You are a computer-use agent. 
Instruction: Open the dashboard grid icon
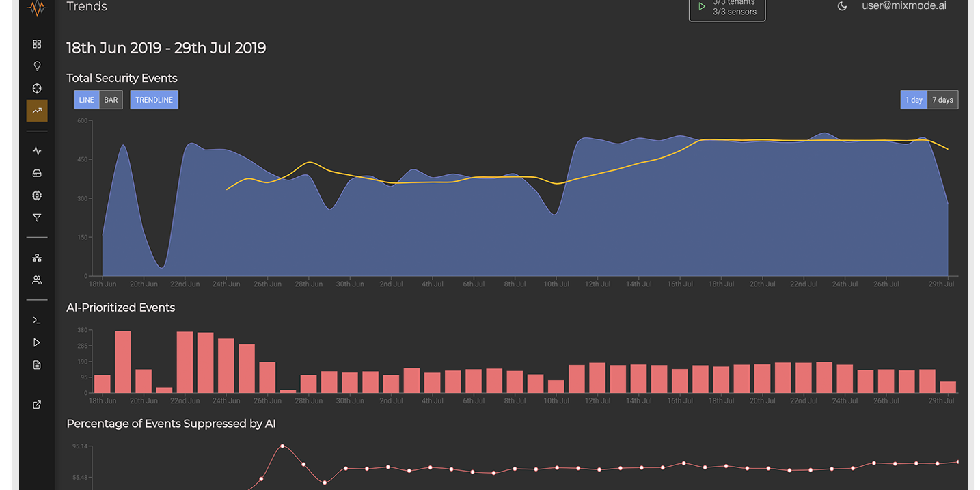coord(37,44)
